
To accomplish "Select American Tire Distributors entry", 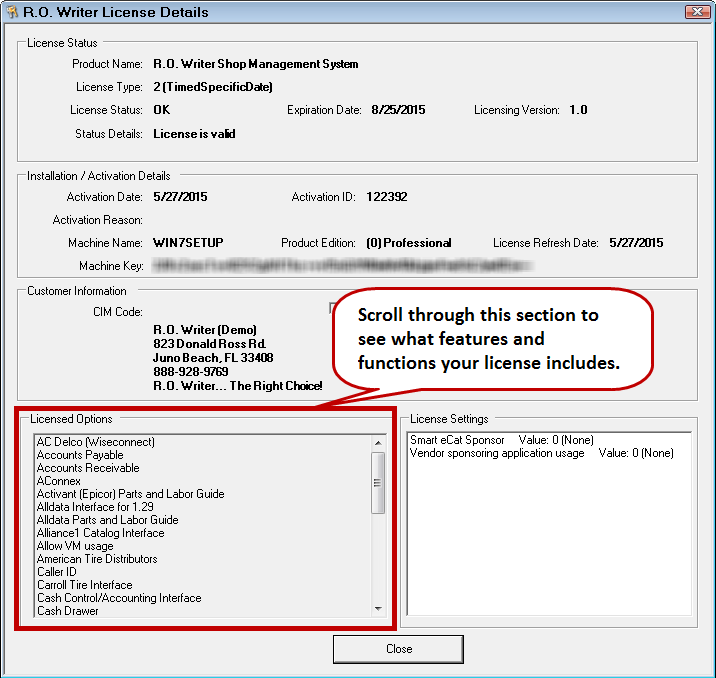I will tap(97, 559).
